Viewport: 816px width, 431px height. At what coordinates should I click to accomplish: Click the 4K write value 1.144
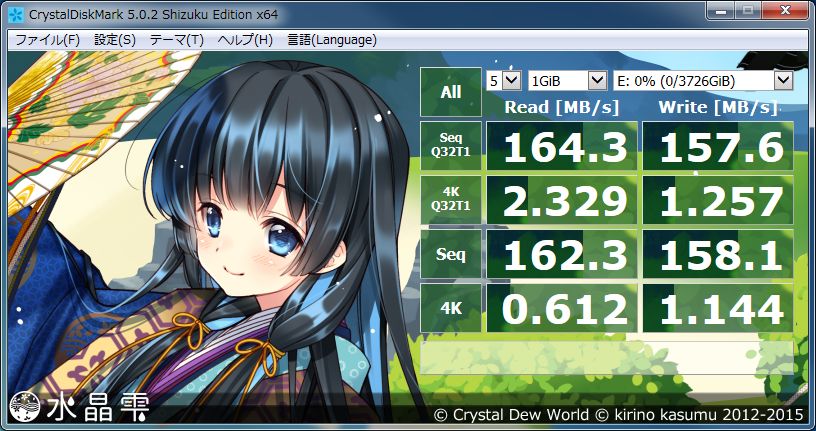pyautogui.click(x=718, y=308)
